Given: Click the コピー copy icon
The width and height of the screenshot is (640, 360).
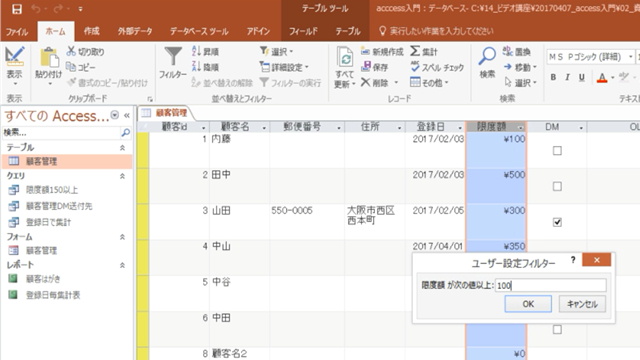Looking at the screenshot, I should (71, 67).
